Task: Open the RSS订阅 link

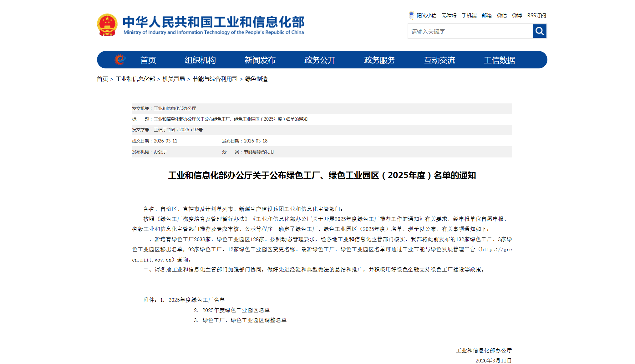Action: point(536,15)
